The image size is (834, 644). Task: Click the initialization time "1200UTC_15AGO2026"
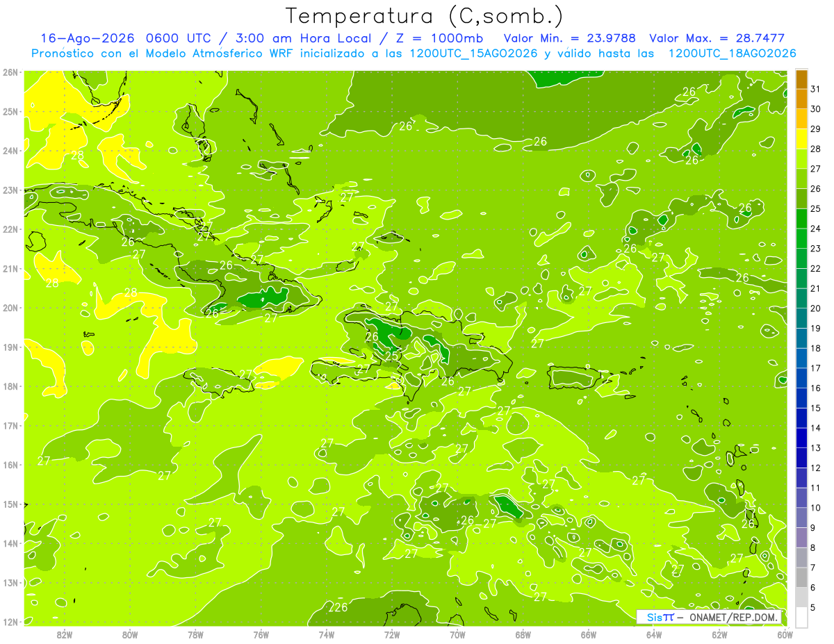coord(473,53)
